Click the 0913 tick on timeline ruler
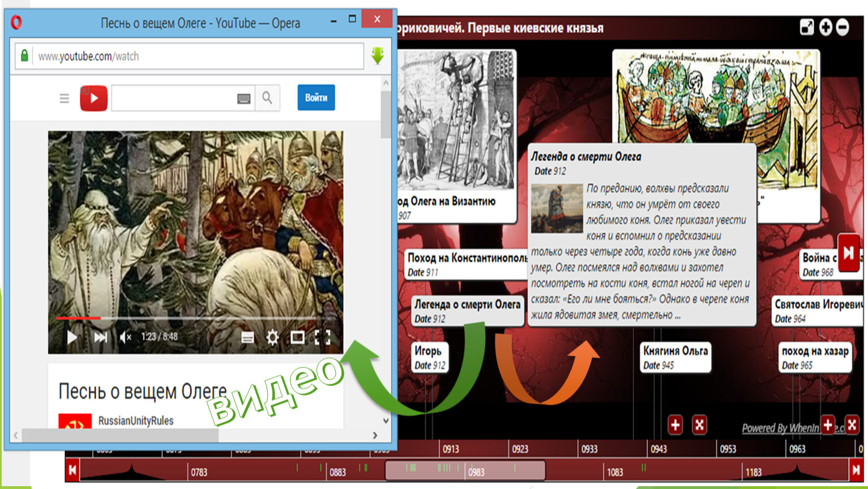Image resolution: width=868 pixels, height=489 pixels. click(451, 449)
